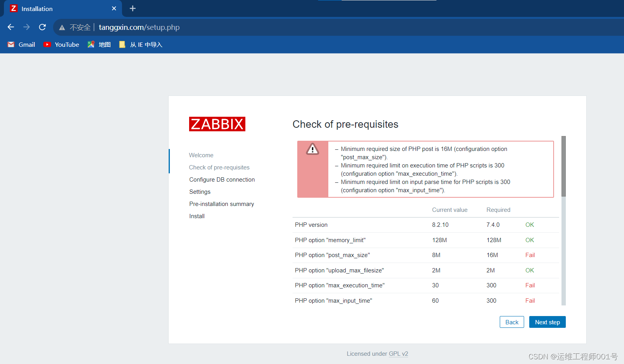Click the address bar URL tanggxin.com/setup.php
The width and height of the screenshot is (624, 364).
139,27
